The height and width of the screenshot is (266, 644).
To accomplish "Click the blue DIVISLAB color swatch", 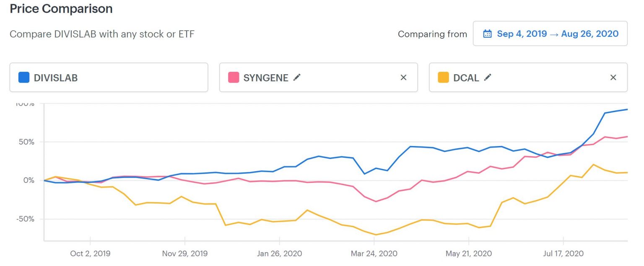I will [x=24, y=78].
